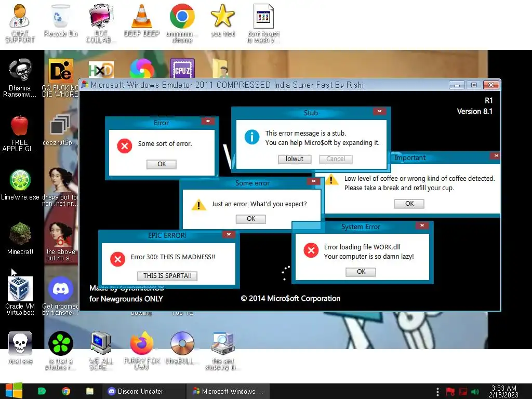Close the System Error dialog with its X

(422, 225)
